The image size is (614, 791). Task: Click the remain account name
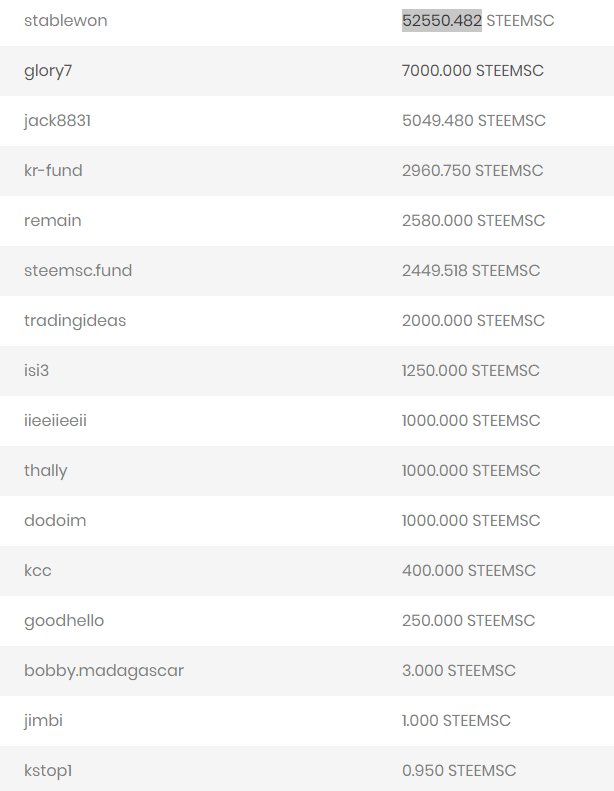52,220
